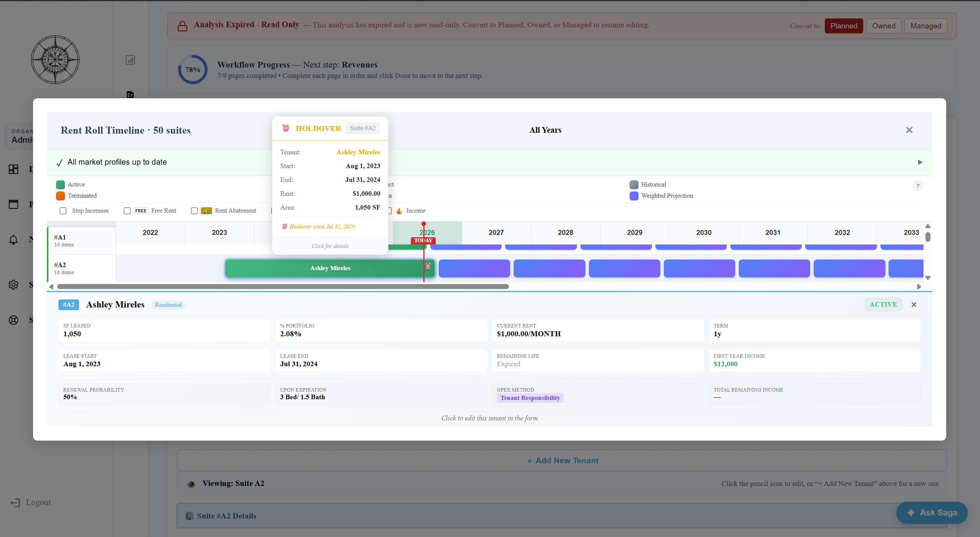
Task: Click the help question mark icon
Action: 917,186
